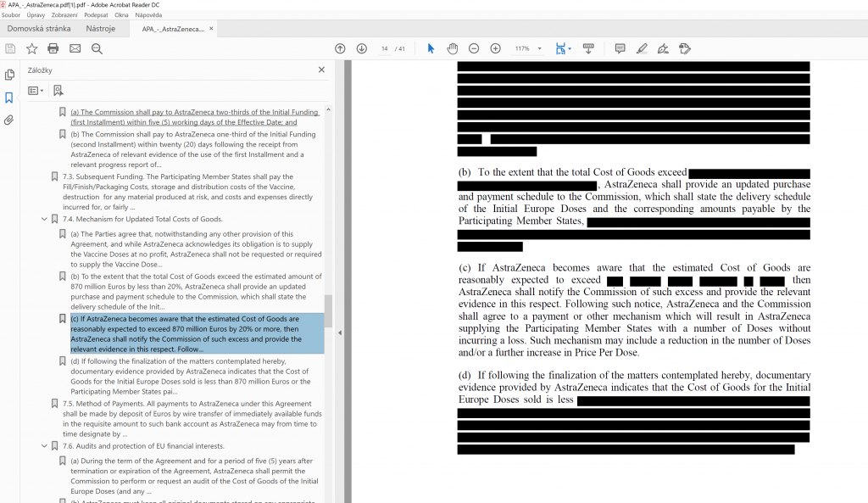Open bookmark (d) If following the finalization
This screenshot has width=868, height=503.
coord(191,376)
